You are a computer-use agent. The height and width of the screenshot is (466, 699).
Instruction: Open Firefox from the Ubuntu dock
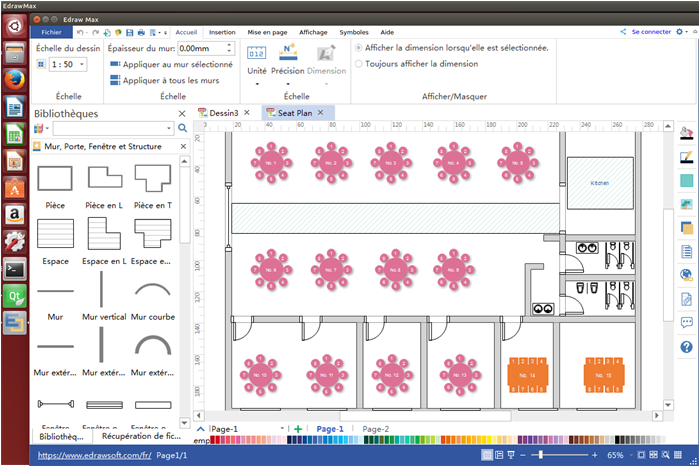pos(14,79)
